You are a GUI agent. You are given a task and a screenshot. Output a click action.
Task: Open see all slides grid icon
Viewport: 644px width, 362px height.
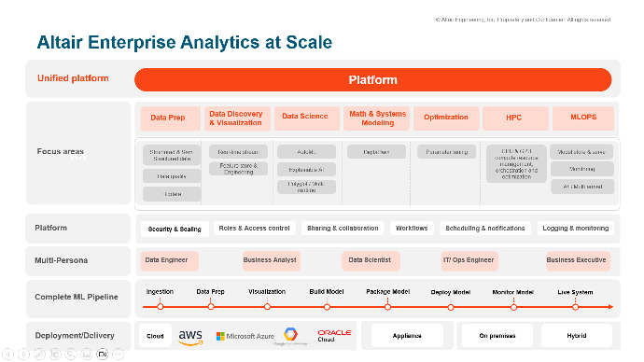click(55, 354)
